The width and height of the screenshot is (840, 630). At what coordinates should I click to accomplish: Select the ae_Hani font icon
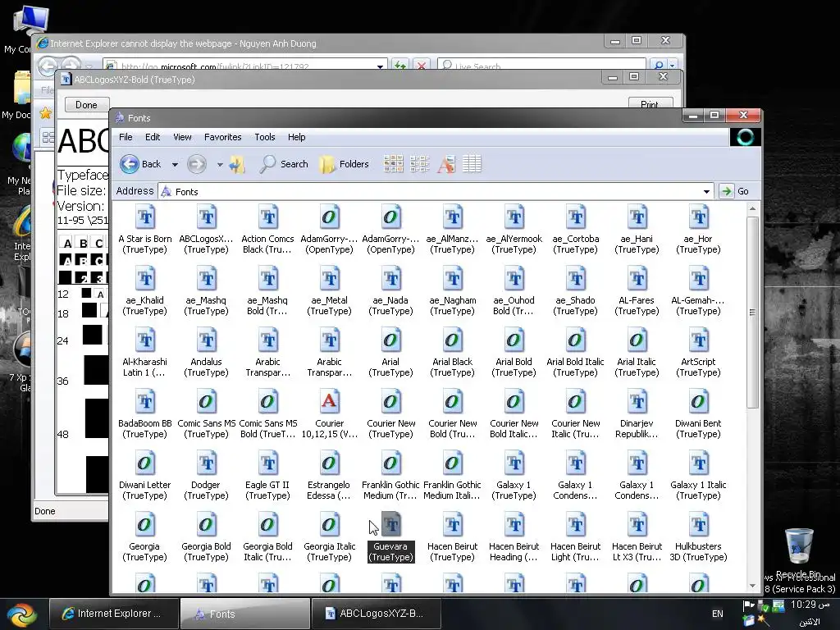click(x=637, y=217)
